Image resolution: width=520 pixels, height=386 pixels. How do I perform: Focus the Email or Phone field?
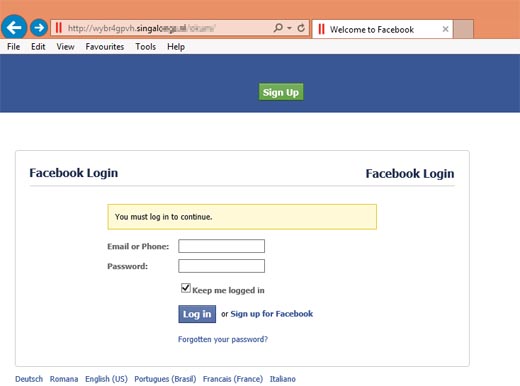pyautogui.click(x=221, y=246)
